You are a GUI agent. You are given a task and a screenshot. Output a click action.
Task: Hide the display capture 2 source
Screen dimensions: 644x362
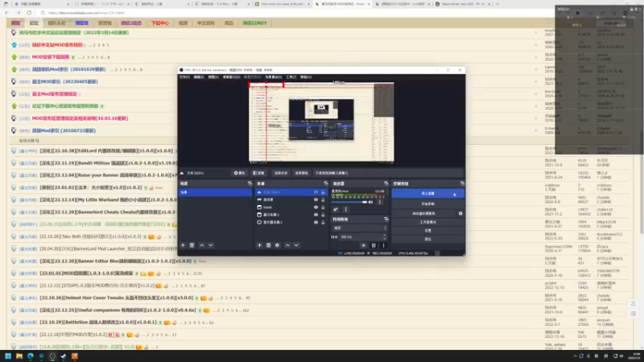316,222
